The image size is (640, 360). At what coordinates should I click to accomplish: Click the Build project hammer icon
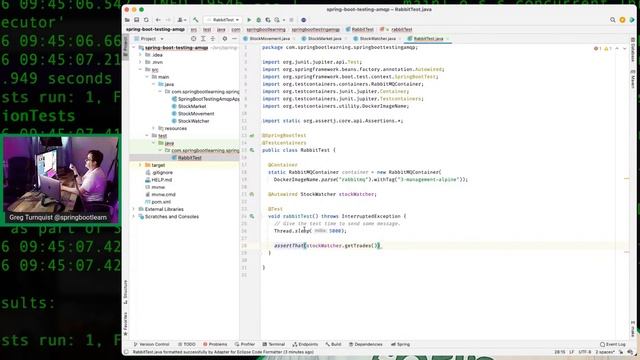196,20
